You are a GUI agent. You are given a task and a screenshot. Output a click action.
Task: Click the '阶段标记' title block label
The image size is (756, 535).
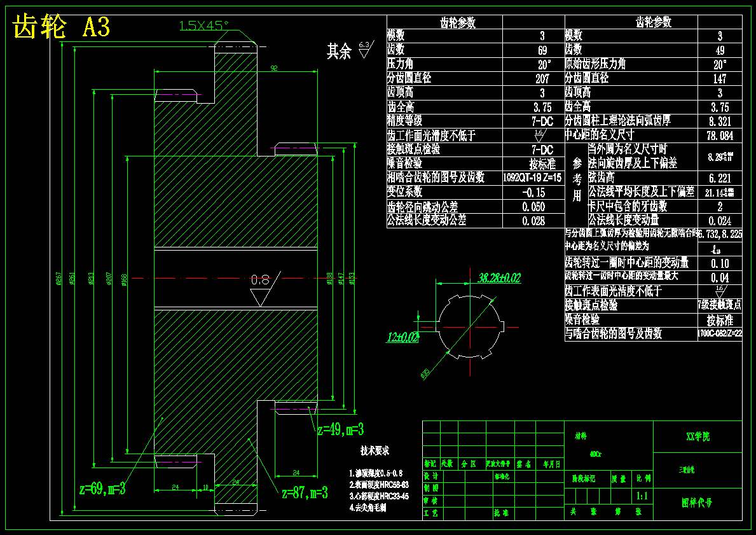coord(584,478)
